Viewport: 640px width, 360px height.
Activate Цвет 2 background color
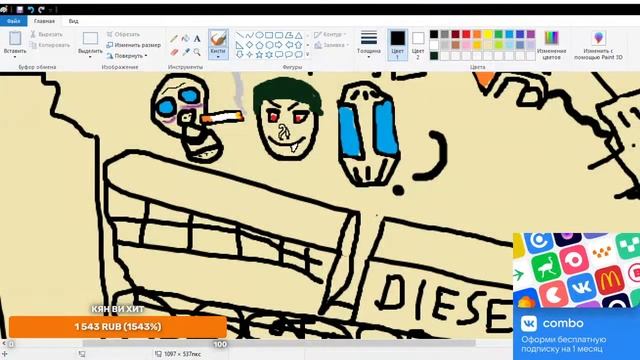[x=418, y=45]
